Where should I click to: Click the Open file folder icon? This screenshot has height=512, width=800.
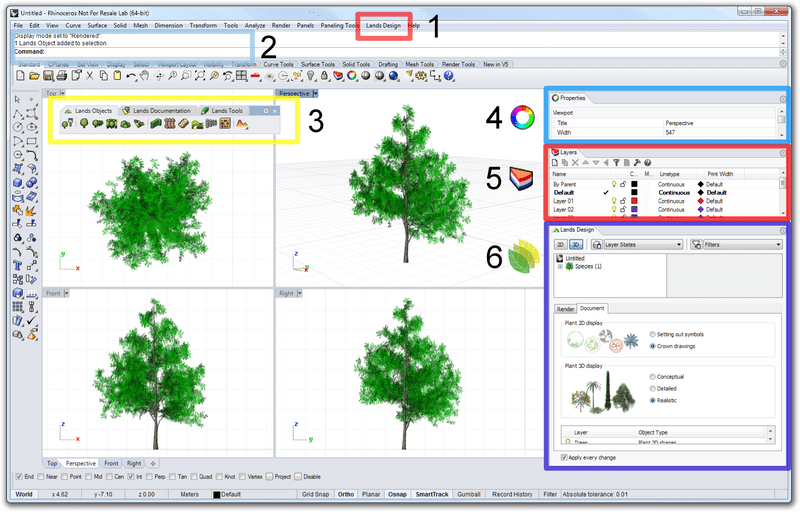(x=34, y=76)
